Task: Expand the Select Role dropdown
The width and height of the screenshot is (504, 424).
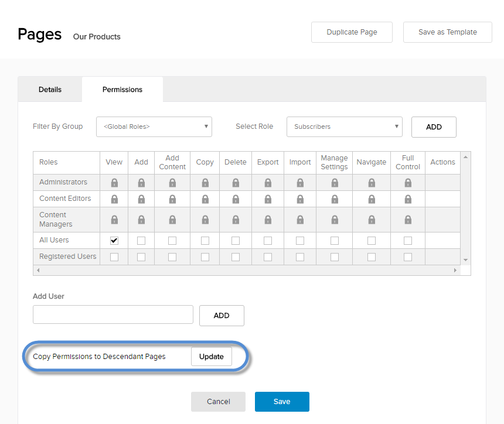Action: (344, 126)
